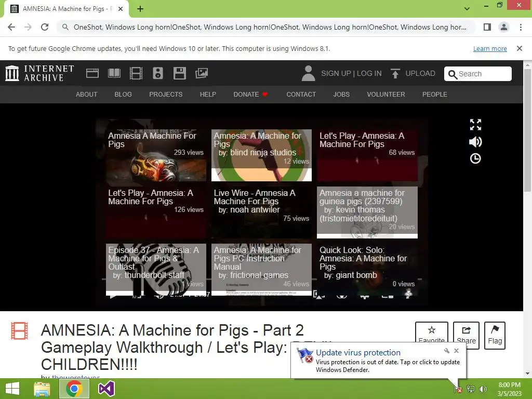The width and height of the screenshot is (532, 399).
Task: Click LOG IN link
Action: click(369, 74)
